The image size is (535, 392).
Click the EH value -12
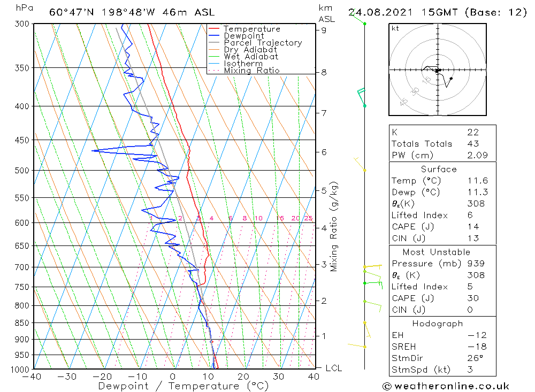[x=477, y=335]
